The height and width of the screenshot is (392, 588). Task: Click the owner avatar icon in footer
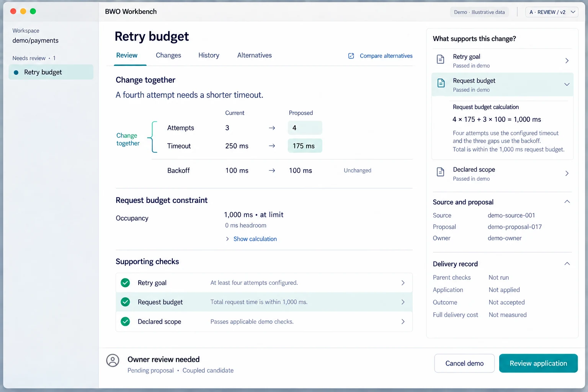(113, 360)
